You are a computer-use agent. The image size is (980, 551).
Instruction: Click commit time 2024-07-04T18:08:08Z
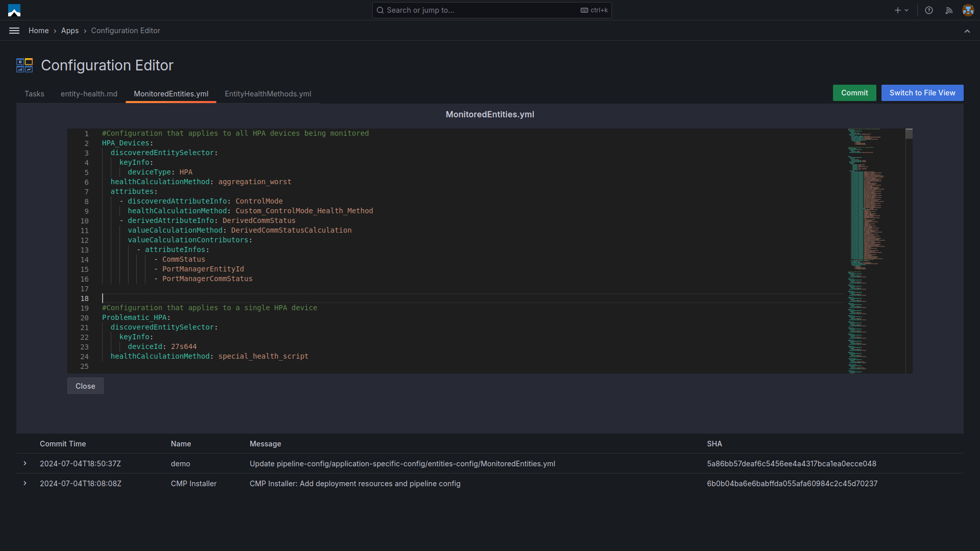point(81,484)
